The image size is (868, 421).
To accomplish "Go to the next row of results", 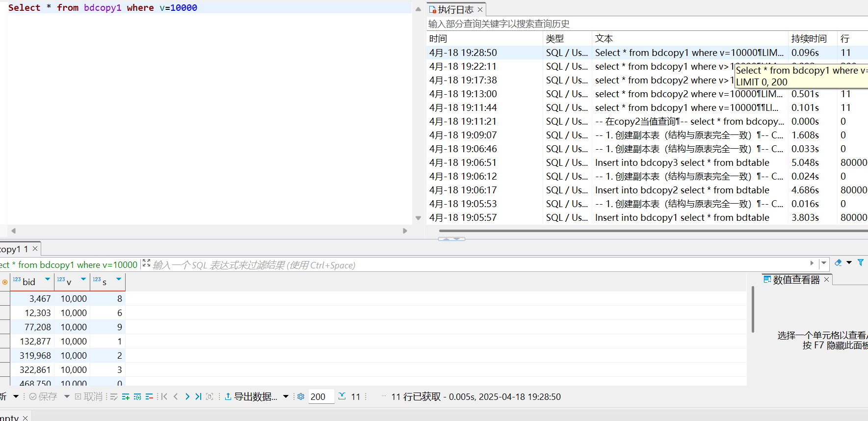I will point(187,396).
